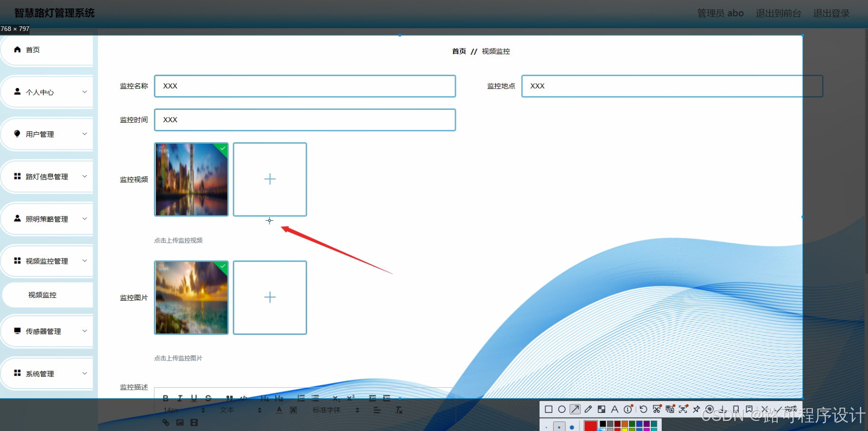Click the text color A icon

[x=279, y=410]
